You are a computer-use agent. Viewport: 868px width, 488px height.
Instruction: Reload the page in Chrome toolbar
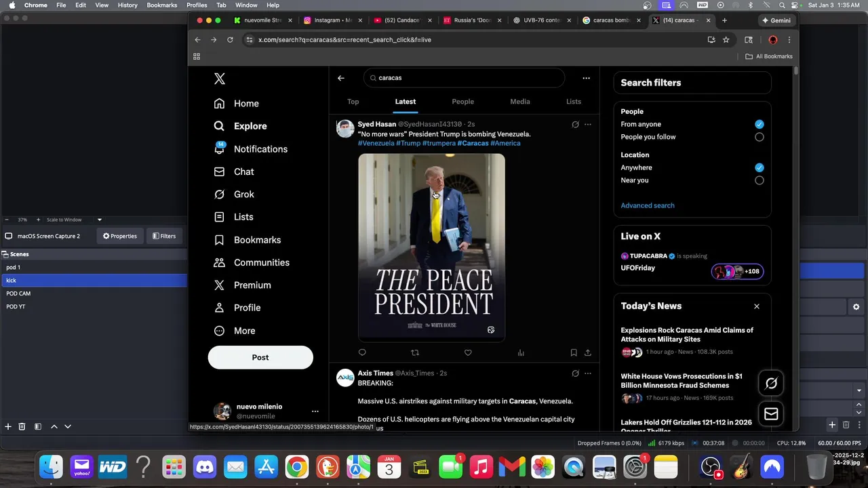(230, 40)
